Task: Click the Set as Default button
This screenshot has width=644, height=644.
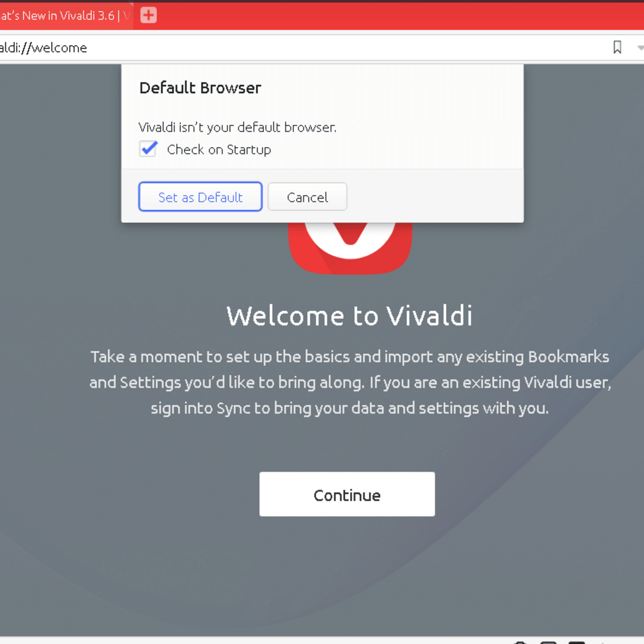Action: point(200,197)
